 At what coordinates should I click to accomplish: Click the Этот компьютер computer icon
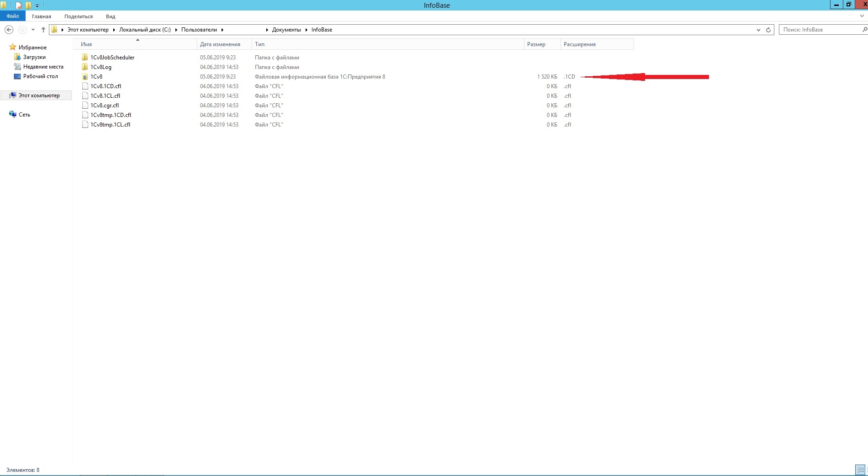click(13, 95)
